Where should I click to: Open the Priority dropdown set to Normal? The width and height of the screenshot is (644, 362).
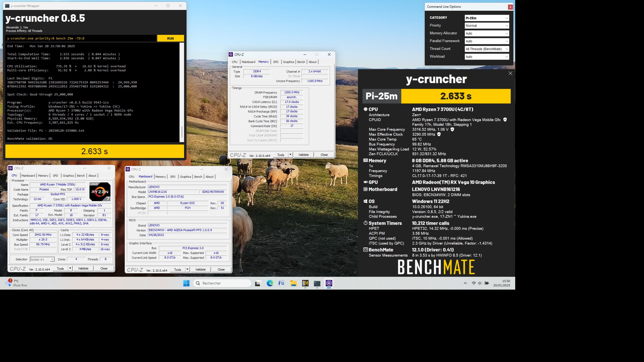pyautogui.click(x=487, y=26)
